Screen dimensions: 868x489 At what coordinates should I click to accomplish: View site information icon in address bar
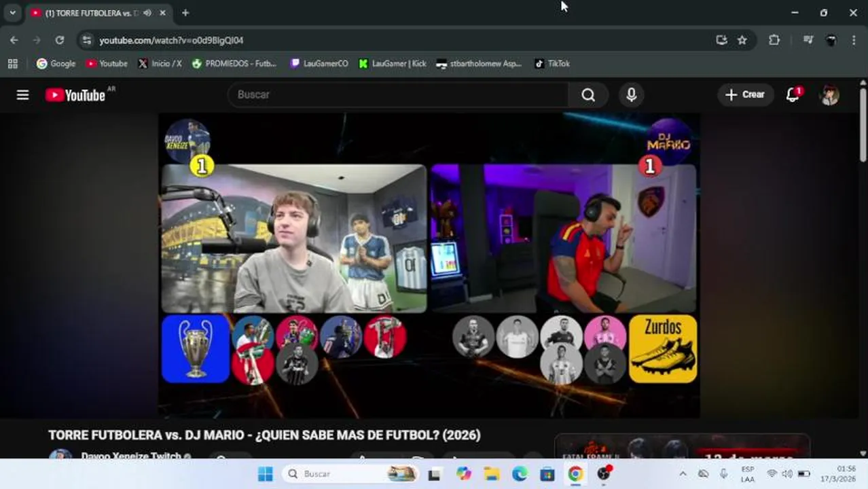coord(86,40)
